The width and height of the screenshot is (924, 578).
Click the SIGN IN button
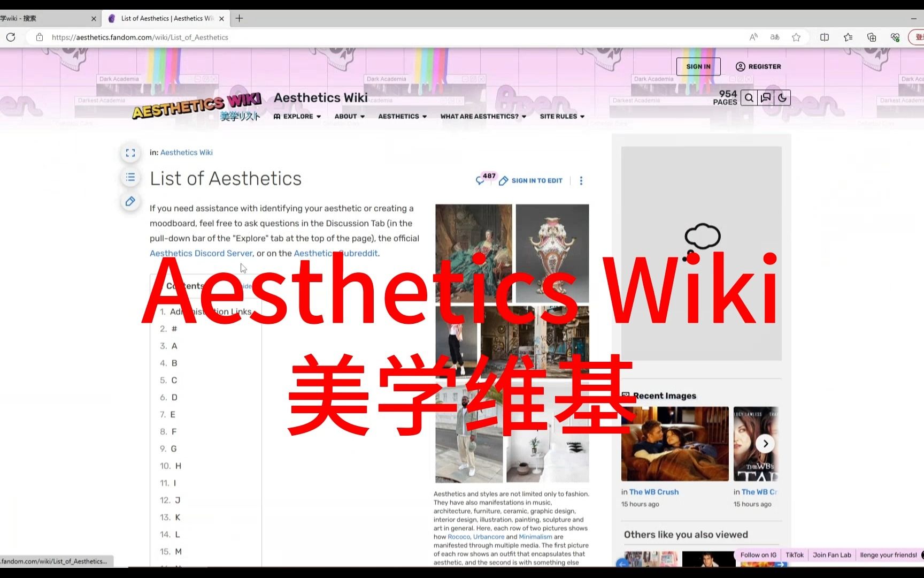pos(698,66)
